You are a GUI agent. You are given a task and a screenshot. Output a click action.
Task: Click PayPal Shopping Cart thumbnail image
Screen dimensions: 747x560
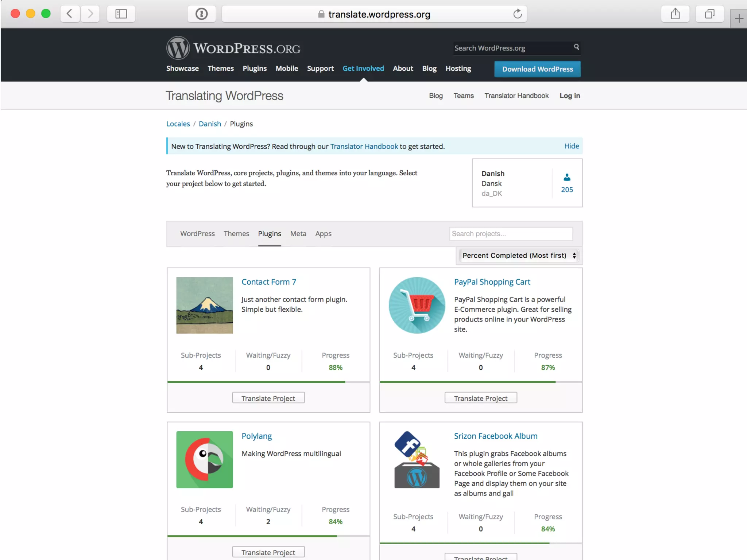417,305
